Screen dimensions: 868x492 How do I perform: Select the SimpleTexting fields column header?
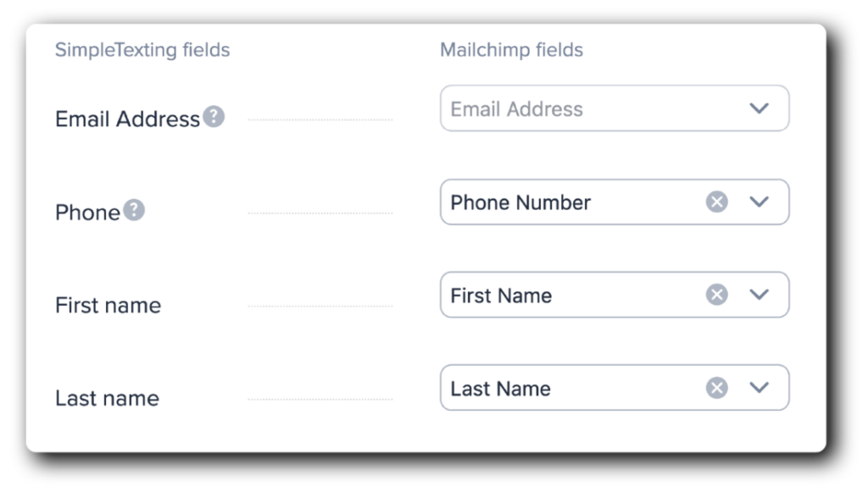tap(142, 50)
